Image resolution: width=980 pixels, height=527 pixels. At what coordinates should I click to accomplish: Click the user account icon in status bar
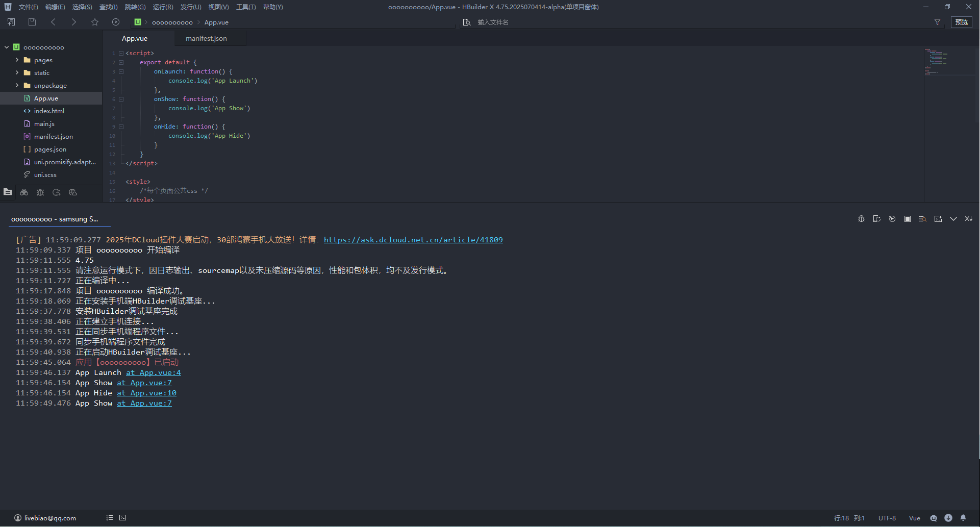[18, 518]
